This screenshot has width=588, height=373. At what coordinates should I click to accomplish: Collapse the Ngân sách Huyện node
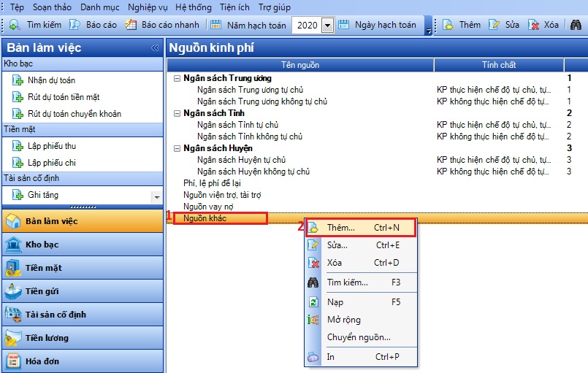point(177,148)
